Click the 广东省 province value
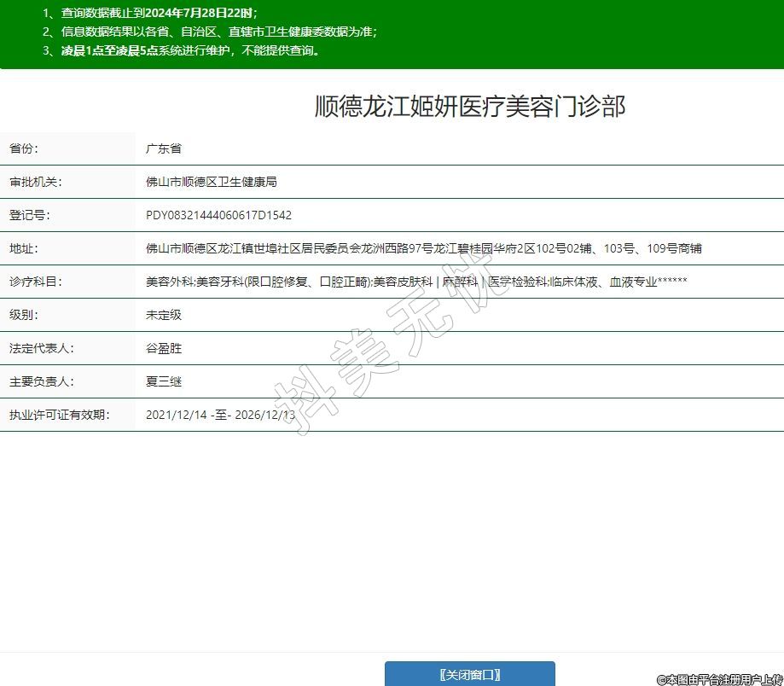 coord(164,148)
